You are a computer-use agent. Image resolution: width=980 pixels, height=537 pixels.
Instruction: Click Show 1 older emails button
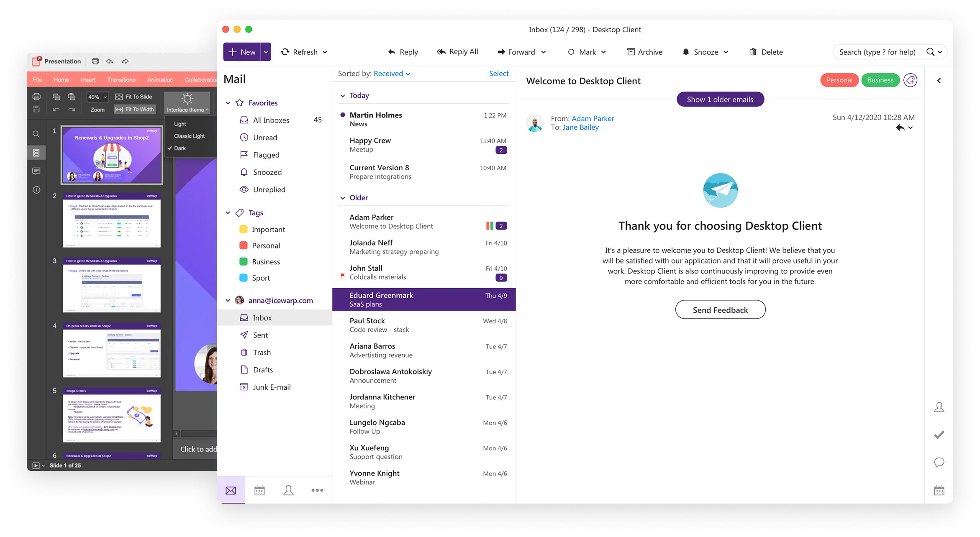point(720,99)
